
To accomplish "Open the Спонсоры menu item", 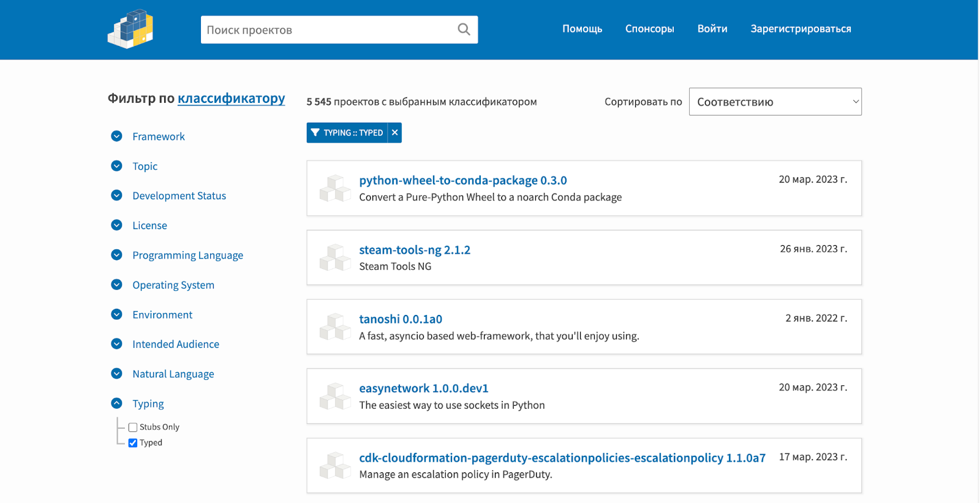I will pos(649,29).
